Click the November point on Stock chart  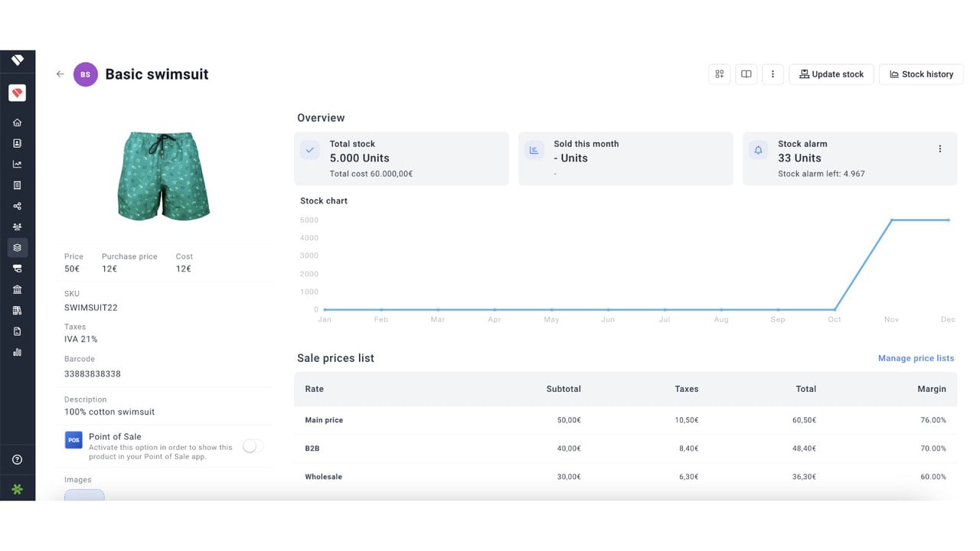(892, 220)
